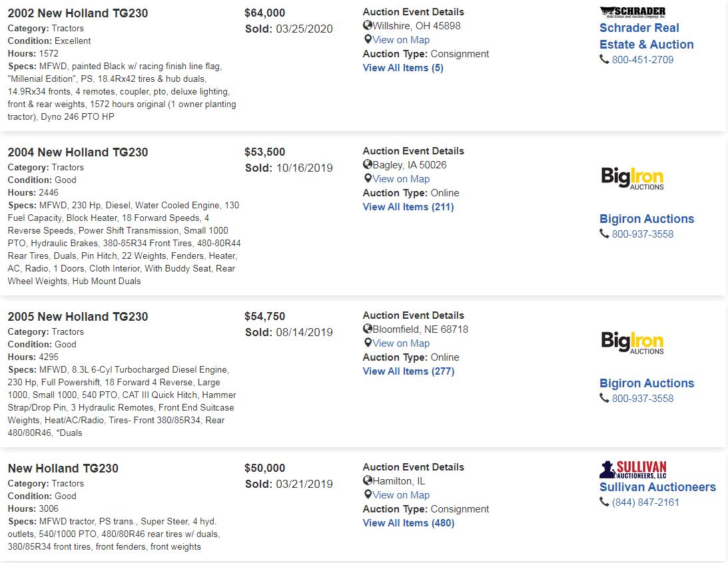Open View on Map for Bagley, IA
The height and width of the screenshot is (563, 728).
(x=401, y=178)
